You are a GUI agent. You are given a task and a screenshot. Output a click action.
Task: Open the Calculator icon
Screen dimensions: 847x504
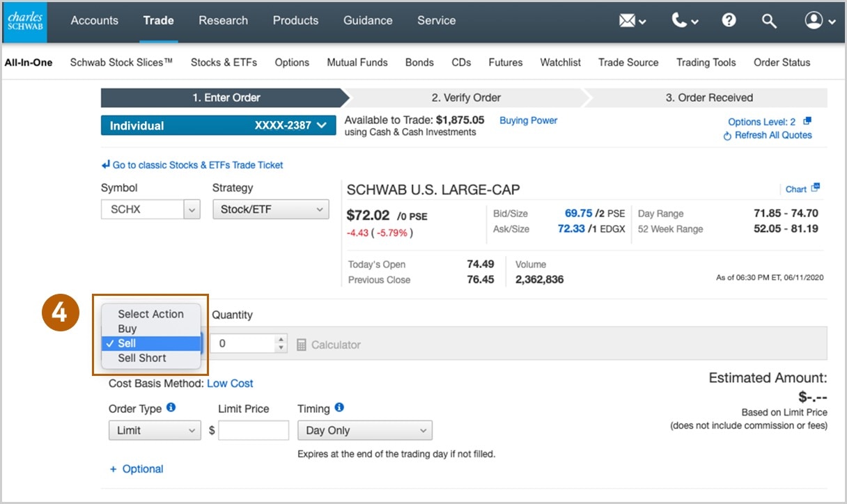click(x=302, y=345)
